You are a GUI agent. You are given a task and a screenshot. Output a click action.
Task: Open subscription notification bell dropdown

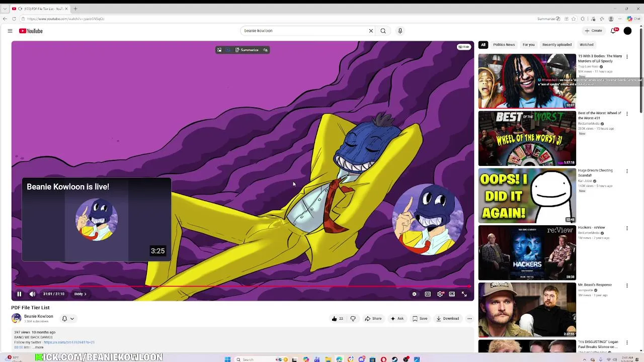[68, 318]
